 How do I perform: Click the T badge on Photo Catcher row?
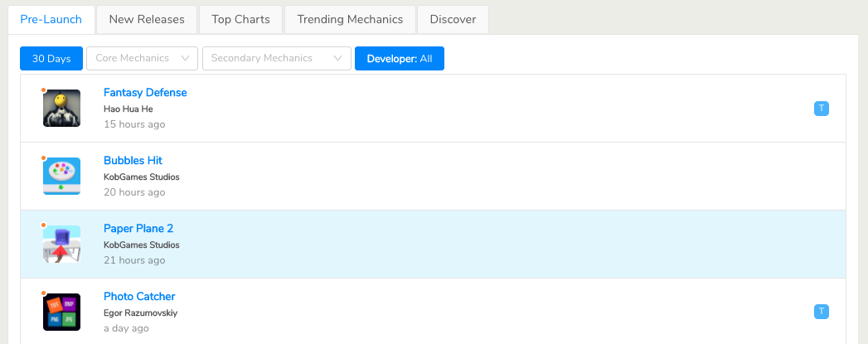[x=821, y=312]
